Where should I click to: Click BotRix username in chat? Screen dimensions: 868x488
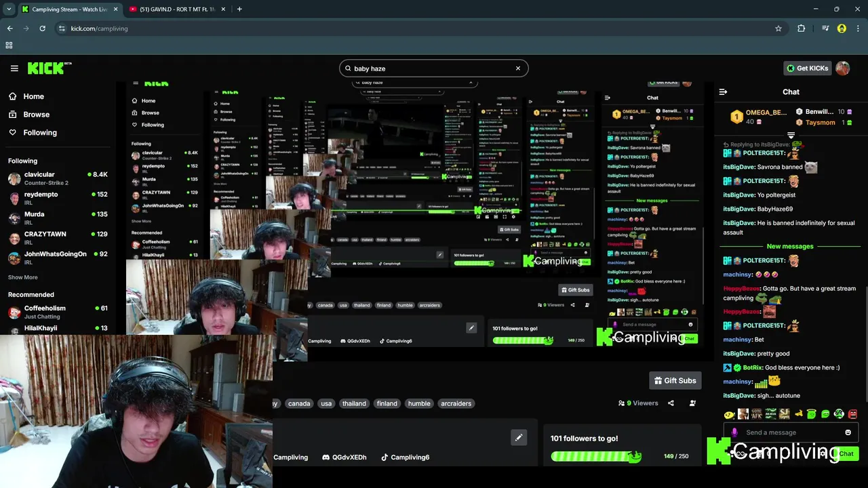[753, 367]
